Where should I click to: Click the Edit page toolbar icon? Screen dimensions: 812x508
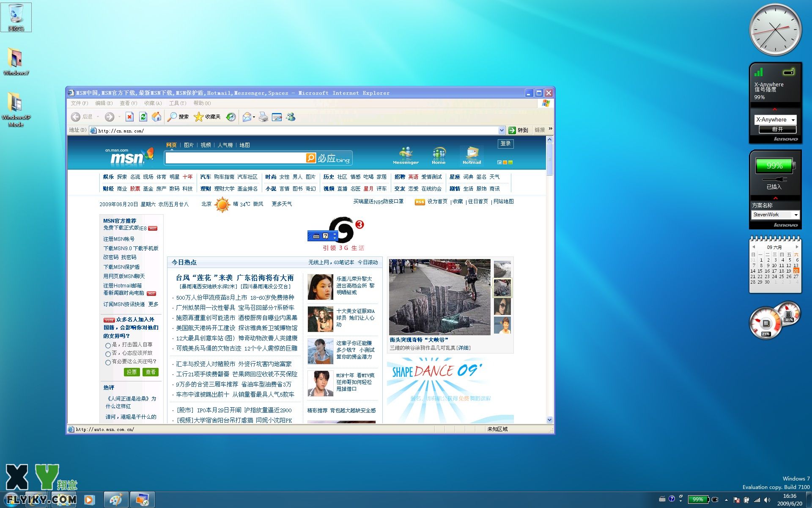[x=277, y=117]
